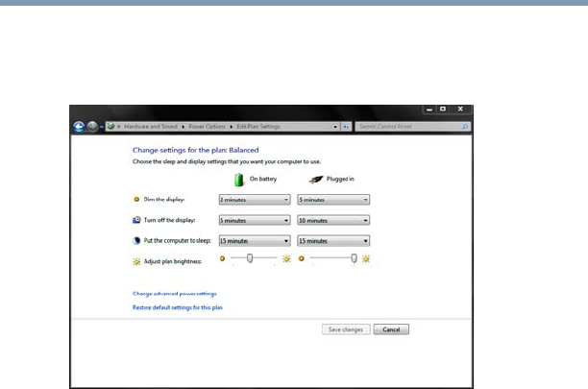Click the Back navigation arrow
588x389 pixels.
79,127
